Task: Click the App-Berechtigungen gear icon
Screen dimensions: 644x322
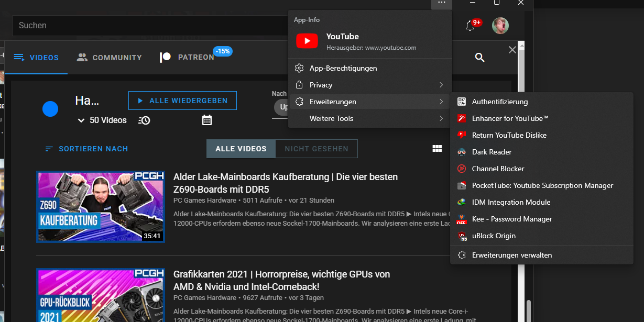Action: click(x=299, y=68)
